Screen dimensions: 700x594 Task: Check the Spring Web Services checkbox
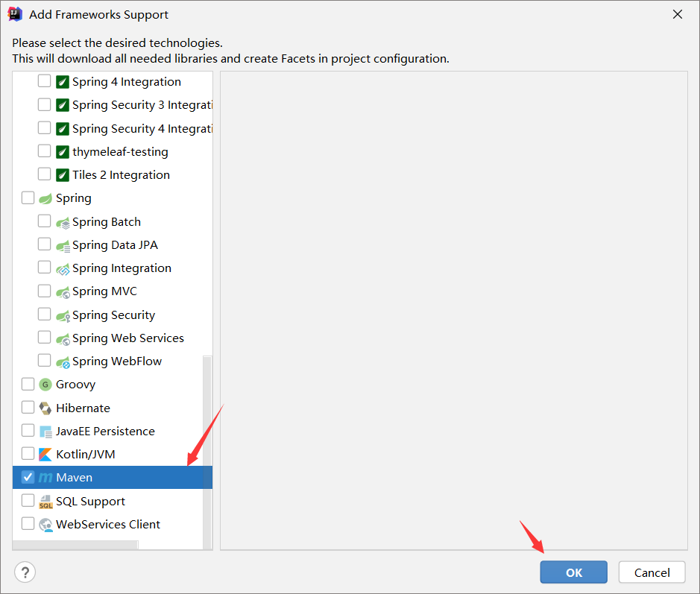44,338
